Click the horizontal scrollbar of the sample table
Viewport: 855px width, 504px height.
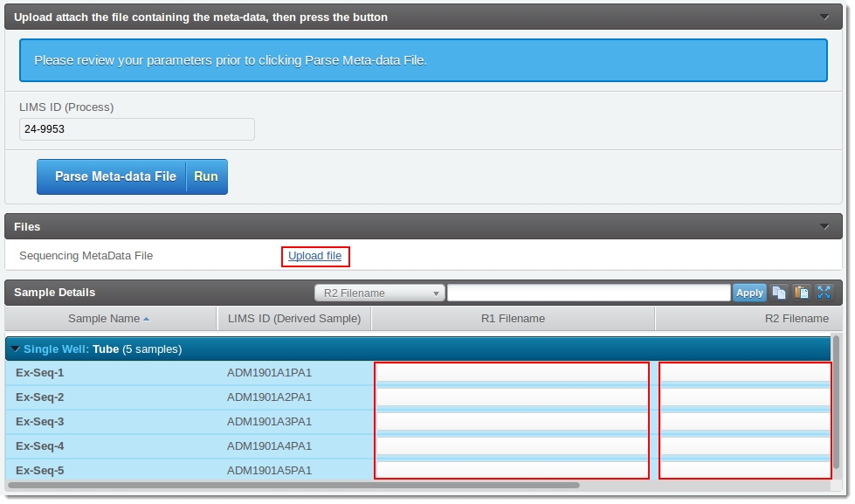293,485
